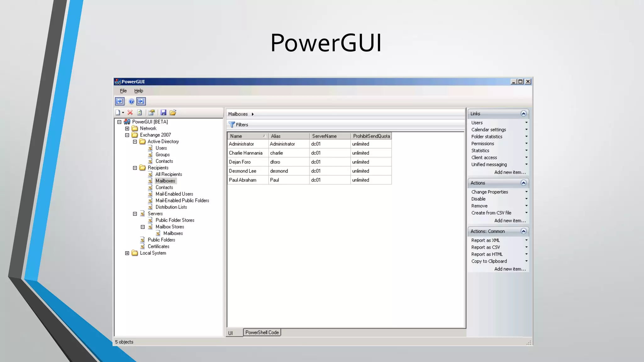644x362 pixels.
Task: Sort by the Name column header
Action: (x=248, y=136)
